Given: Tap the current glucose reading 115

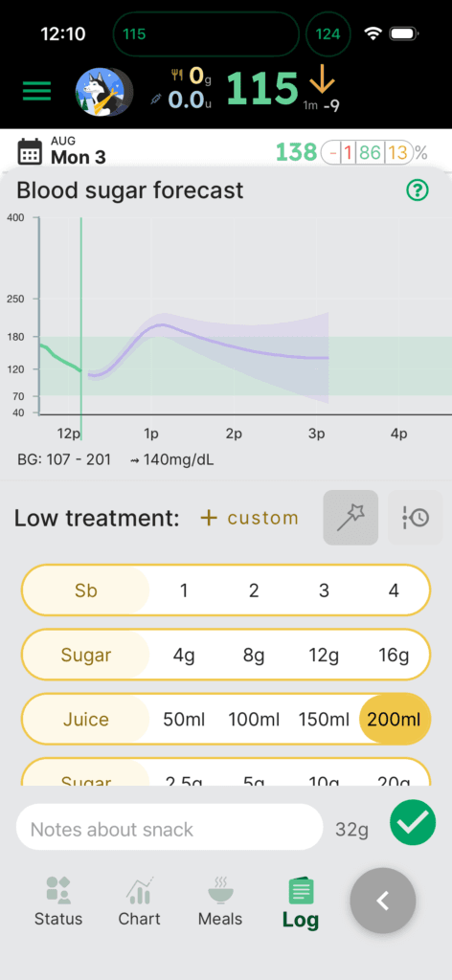Looking at the screenshot, I should point(261,89).
